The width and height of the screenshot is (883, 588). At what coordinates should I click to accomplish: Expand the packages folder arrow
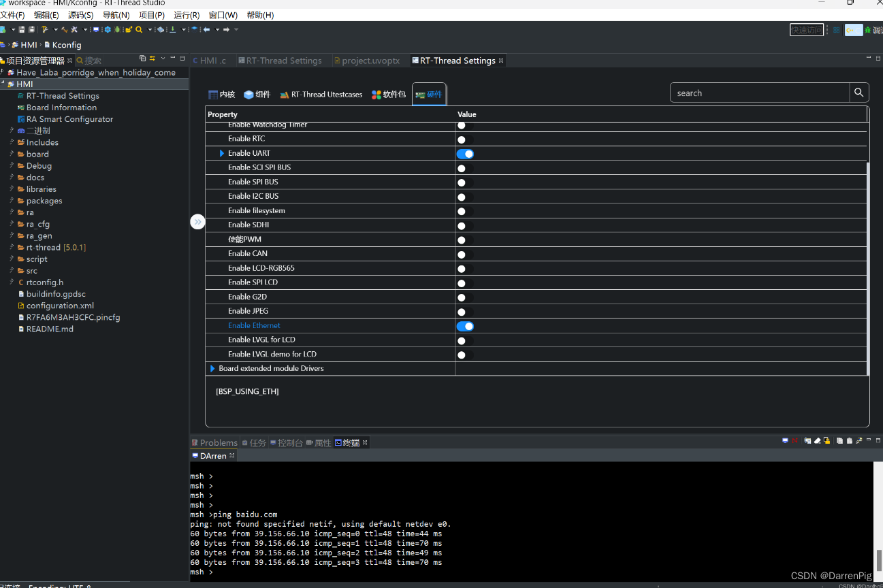[x=12, y=200]
